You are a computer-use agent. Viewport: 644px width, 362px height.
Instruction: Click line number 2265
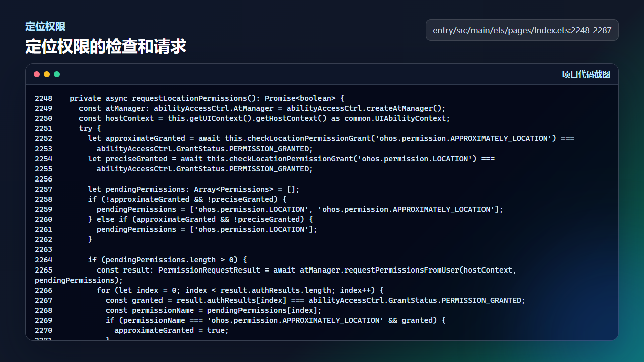point(43,270)
